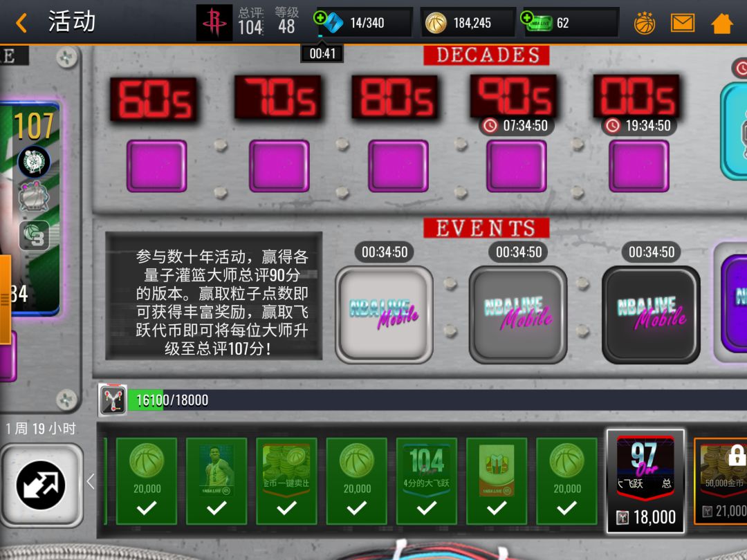Tap the 16100/18000 progress bar

click(437, 400)
